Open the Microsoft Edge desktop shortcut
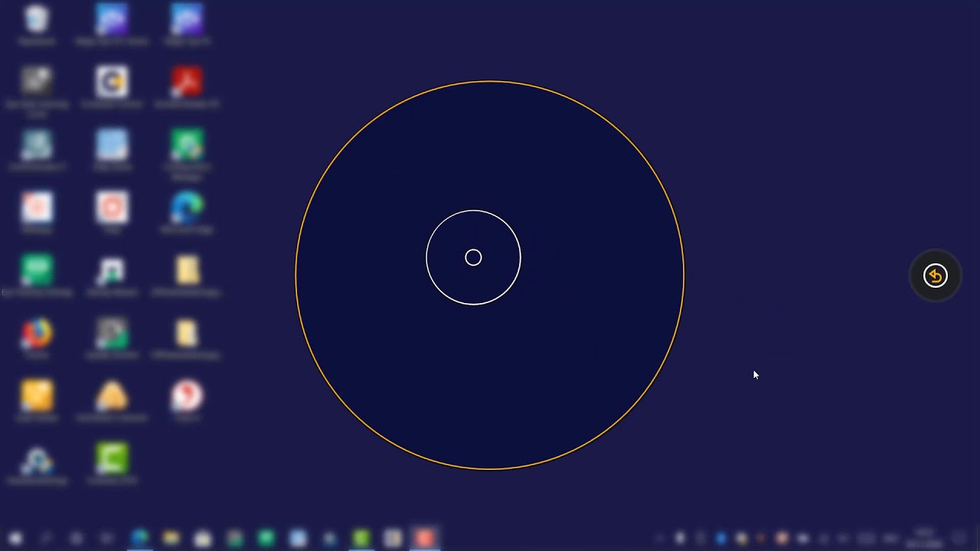The image size is (980, 551). 187,207
